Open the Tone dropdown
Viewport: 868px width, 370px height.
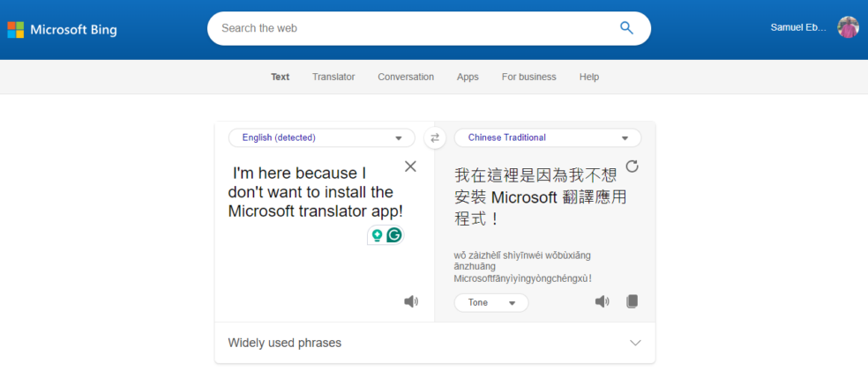tap(490, 303)
